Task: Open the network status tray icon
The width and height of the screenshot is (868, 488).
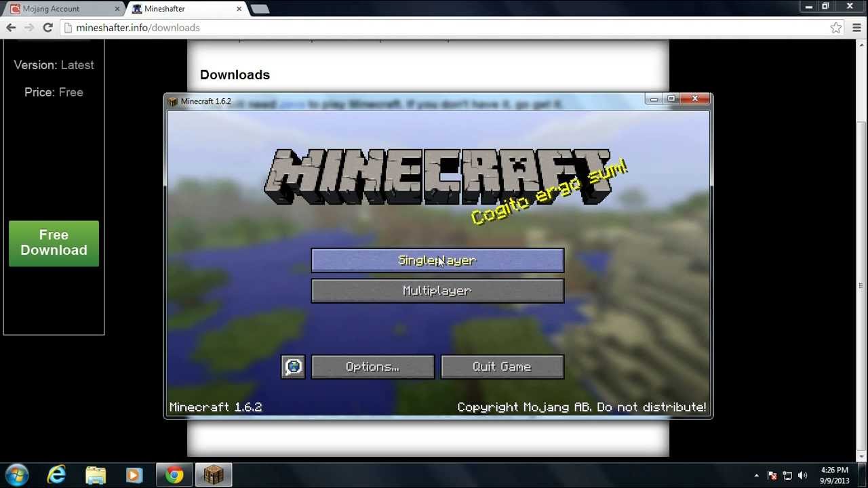Action: point(787,475)
